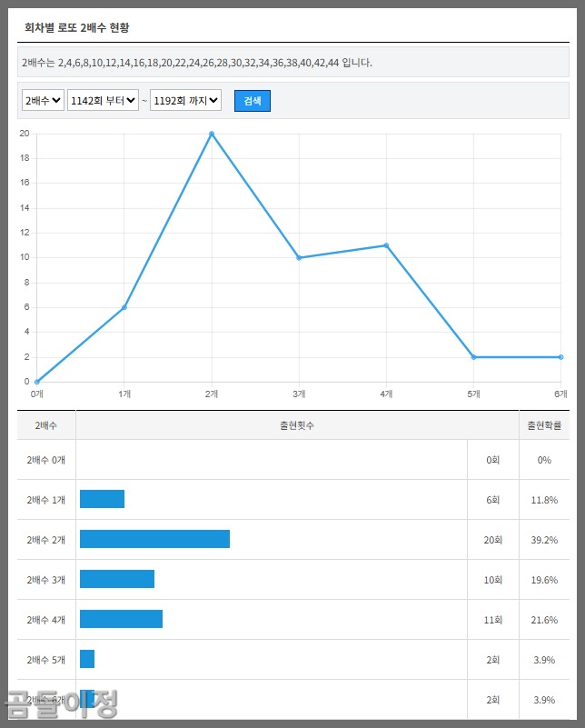Click the chart data point at 4개

(386, 245)
